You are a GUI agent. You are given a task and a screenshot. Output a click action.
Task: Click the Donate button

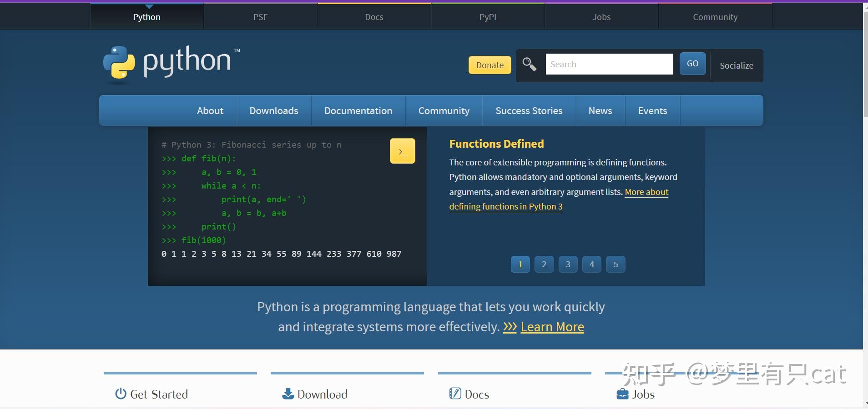(489, 65)
